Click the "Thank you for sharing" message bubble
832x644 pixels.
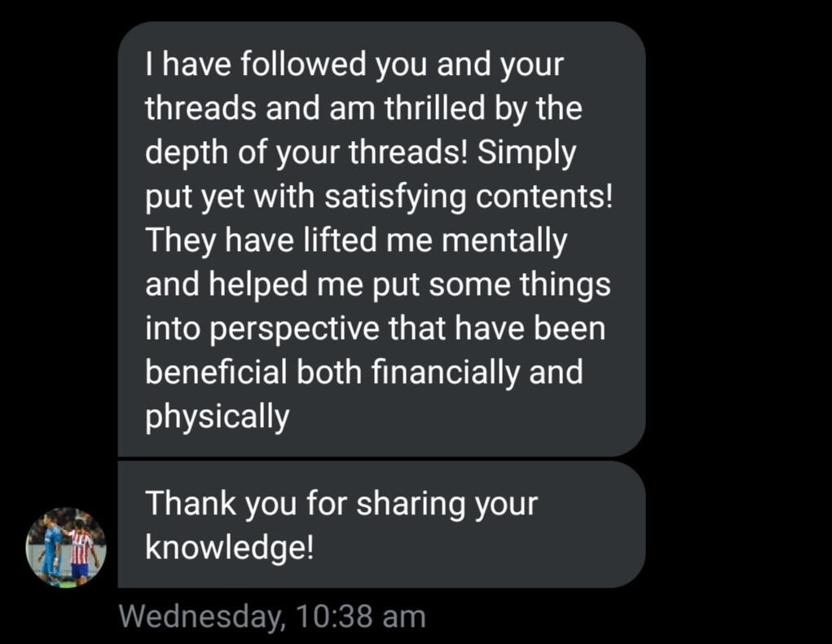(381, 525)
